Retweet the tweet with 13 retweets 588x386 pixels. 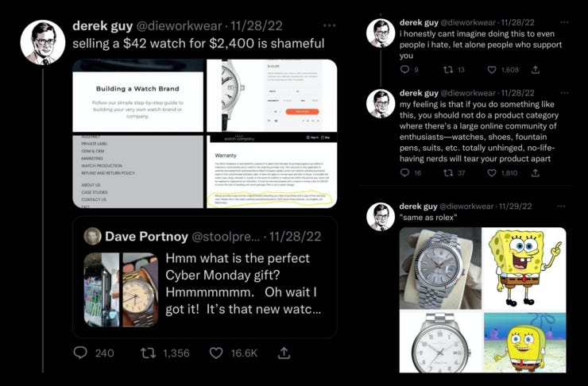click(x=448, y=70)
